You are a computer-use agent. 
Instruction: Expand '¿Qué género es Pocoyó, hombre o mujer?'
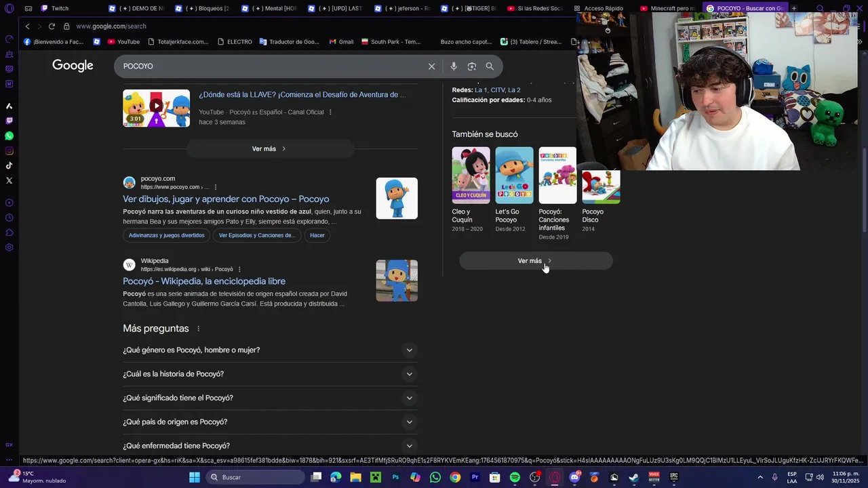(270, 350)
